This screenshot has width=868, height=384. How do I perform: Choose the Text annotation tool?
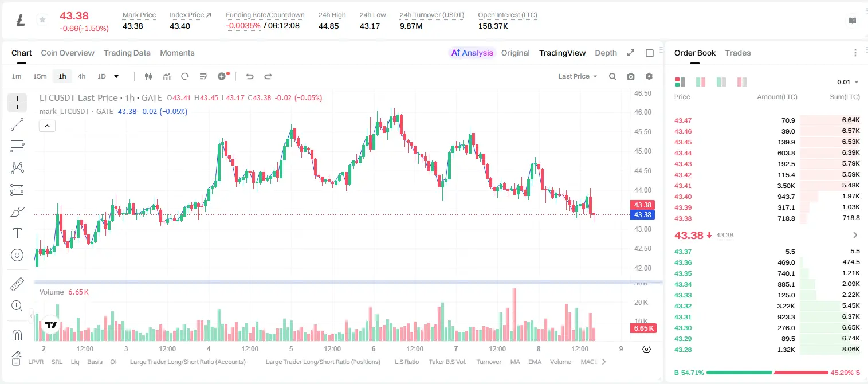click(x=17, y=233)
